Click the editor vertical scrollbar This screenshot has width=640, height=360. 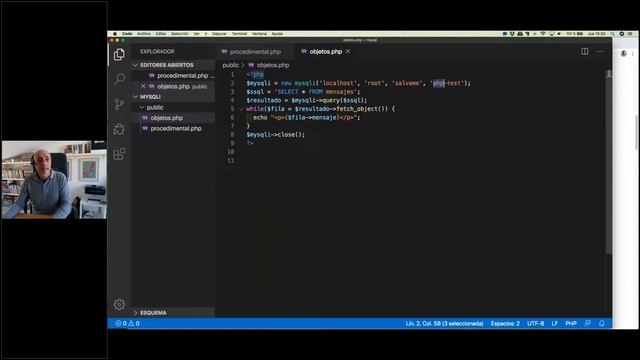pos(609,163)
